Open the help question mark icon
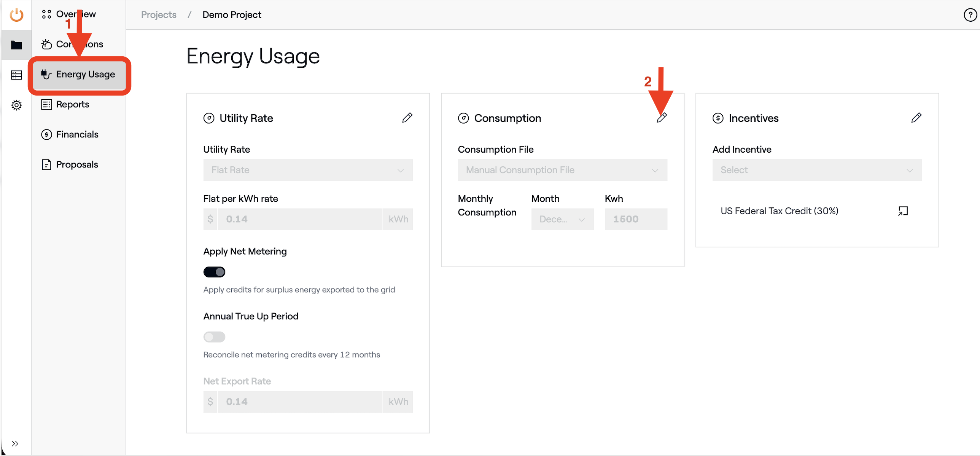Screen dimensions: 980x456 970,15
